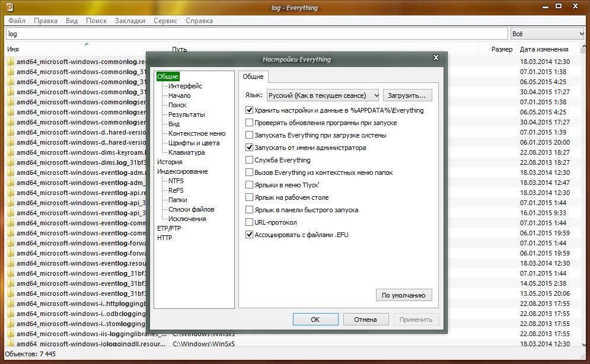590x364 pixels.
Task: Uncheck 'Ассоциировать с файлами .EFU'
Action: 249,235
